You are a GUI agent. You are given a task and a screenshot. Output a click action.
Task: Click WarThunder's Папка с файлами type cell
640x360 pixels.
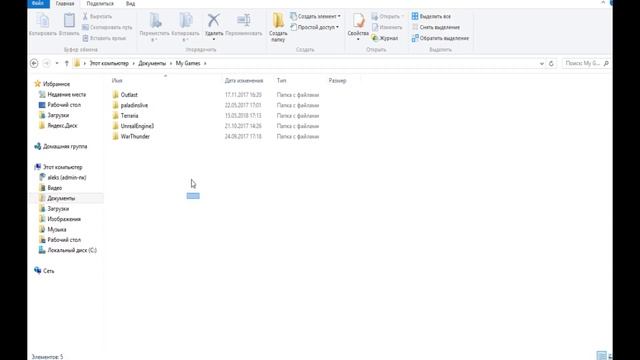(298, 136)
